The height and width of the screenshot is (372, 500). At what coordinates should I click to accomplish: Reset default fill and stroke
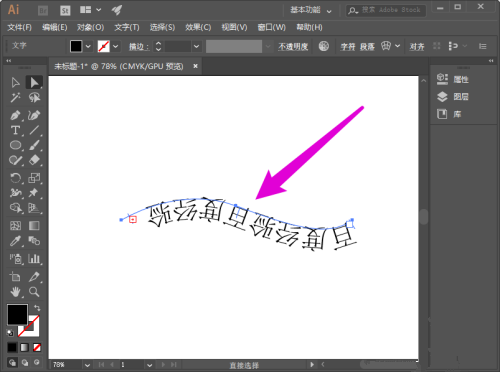point(10,333)
